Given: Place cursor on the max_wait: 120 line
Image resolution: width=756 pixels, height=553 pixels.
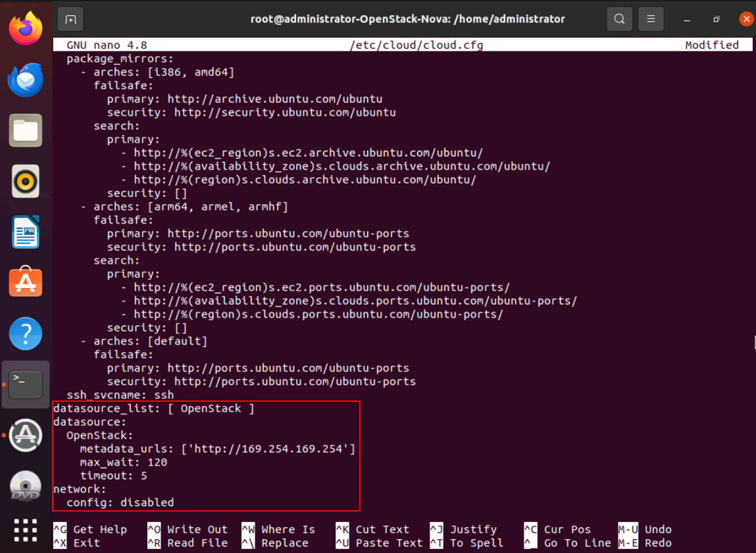Looking at the screenshot, I should pos(124,462).
